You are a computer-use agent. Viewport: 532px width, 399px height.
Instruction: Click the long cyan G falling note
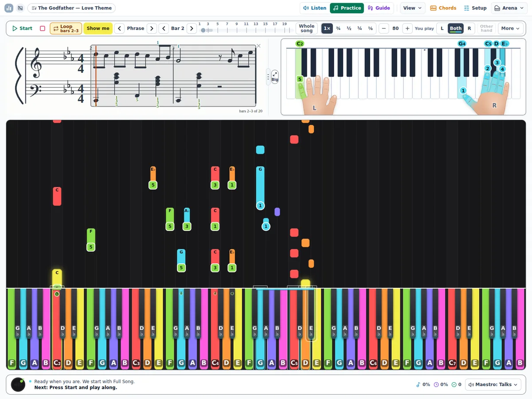click(x=260, y=188)
